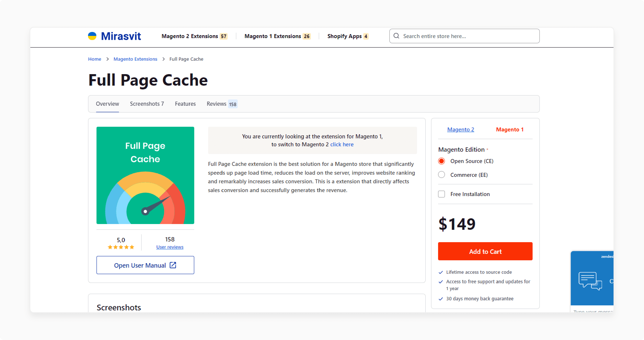Follow the User reviews link
The height and width of the screenshot is (340, 644).
tap(170, 247)
